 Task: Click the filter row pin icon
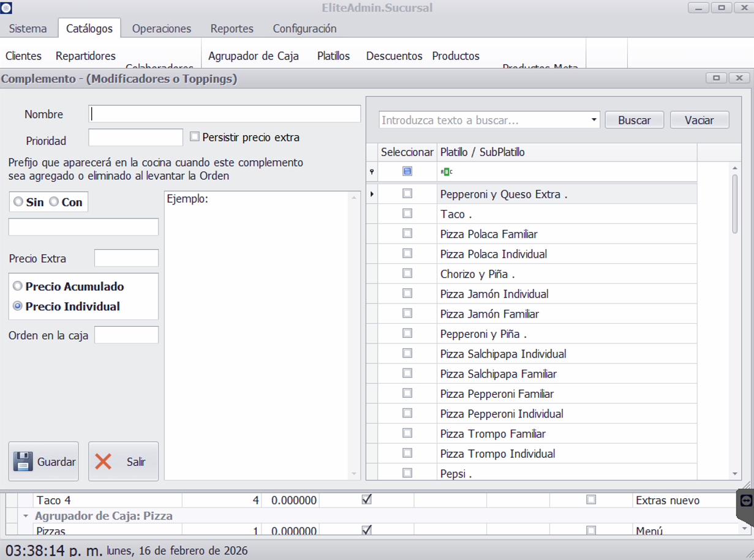point(372,172)
